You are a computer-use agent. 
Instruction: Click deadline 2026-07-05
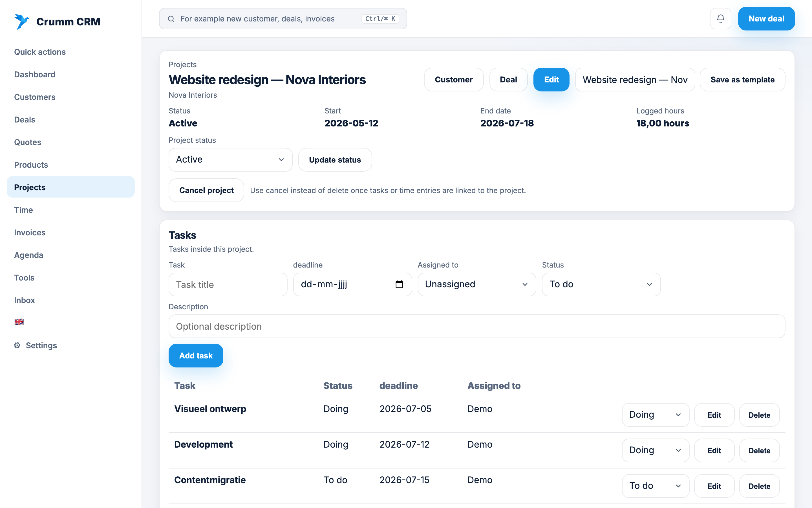[x=405, y=409]
